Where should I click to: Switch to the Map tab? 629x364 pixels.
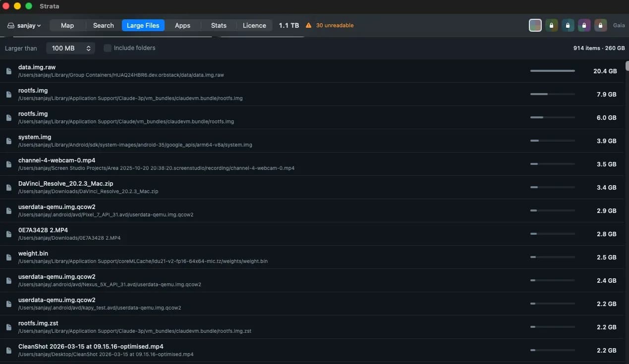(67, 25)
